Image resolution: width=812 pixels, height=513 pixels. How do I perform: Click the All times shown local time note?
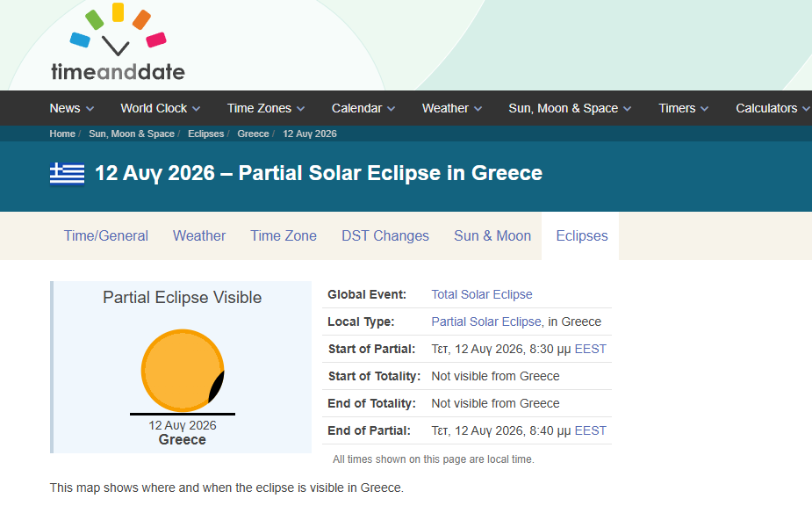[x=434, y=459]
